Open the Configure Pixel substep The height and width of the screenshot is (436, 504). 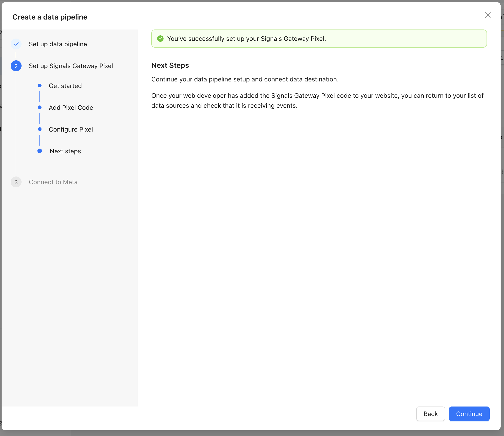pyautogui.click(x=71, y=130)
